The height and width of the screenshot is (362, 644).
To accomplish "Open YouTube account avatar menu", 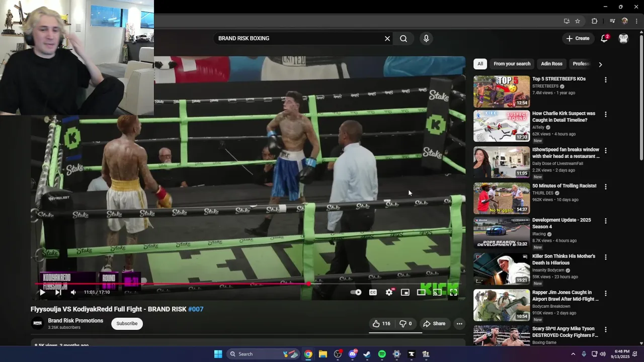I will point(623,39).
